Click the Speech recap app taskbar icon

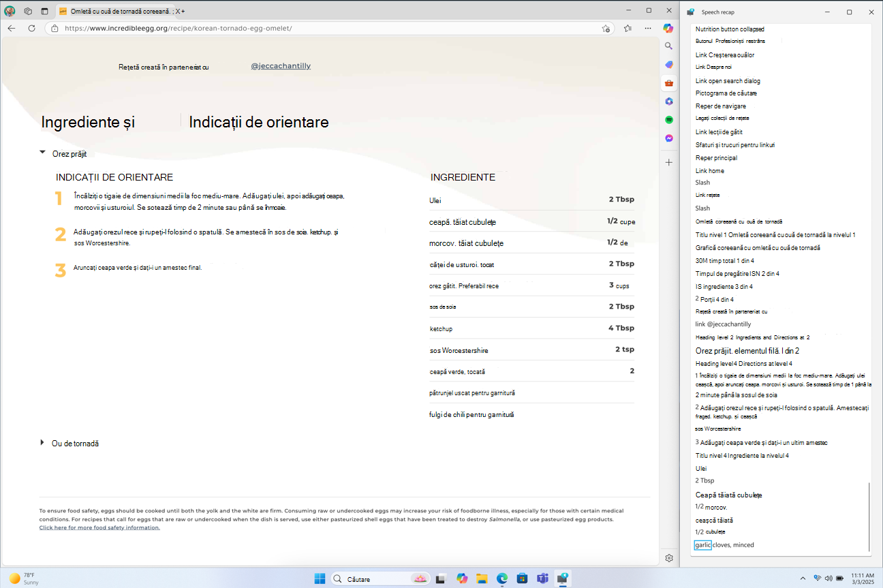pos(563,578)
